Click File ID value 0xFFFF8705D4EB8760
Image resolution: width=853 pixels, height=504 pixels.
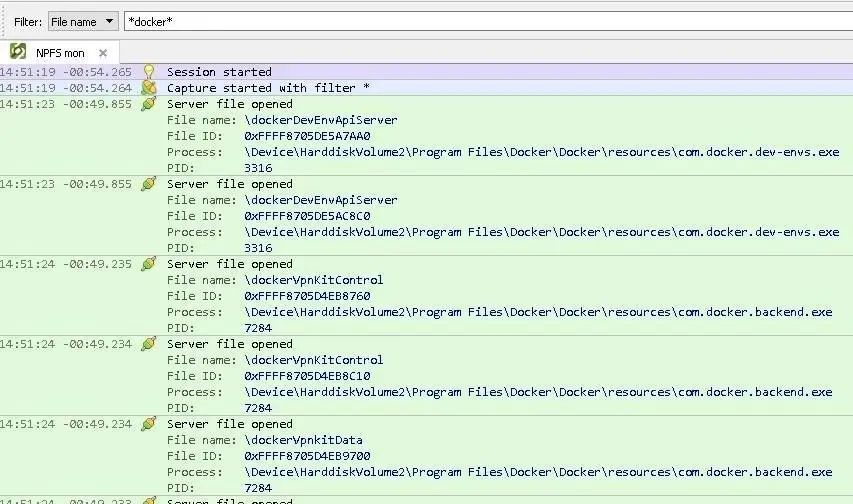pyautogui.click(x=307, y=296)
